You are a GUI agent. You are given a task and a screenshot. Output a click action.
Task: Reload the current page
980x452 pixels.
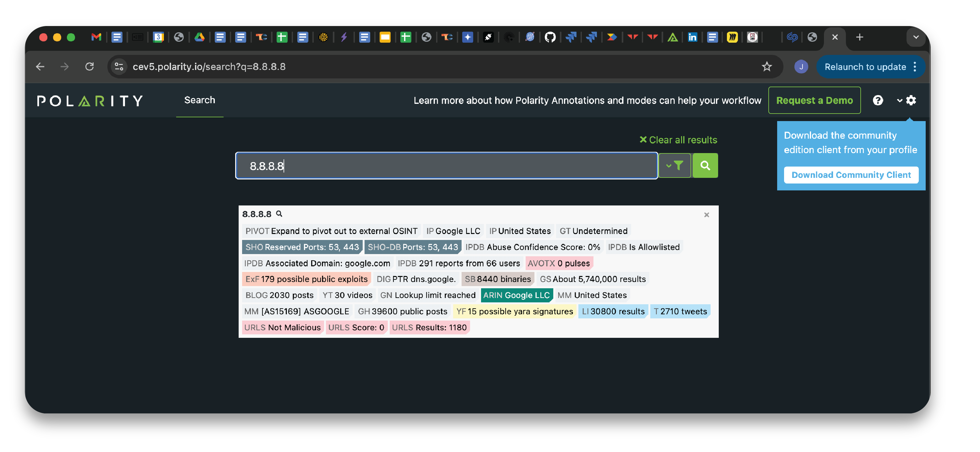click(x=89, y=66)
